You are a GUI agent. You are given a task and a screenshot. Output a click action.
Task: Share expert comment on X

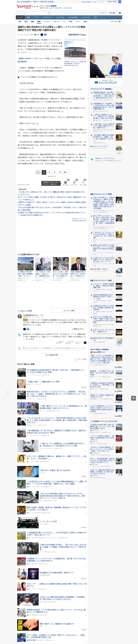point(24,329)
